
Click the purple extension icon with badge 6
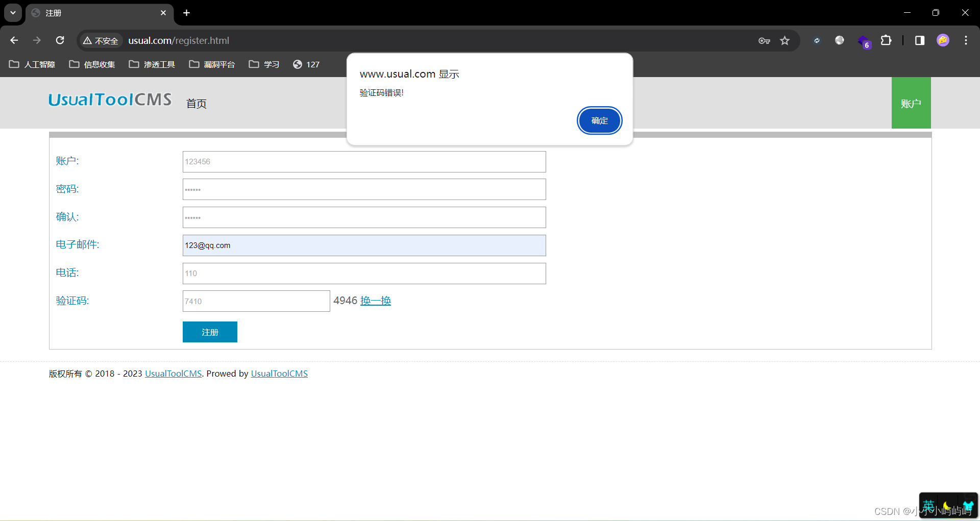[x=864, y=41]
